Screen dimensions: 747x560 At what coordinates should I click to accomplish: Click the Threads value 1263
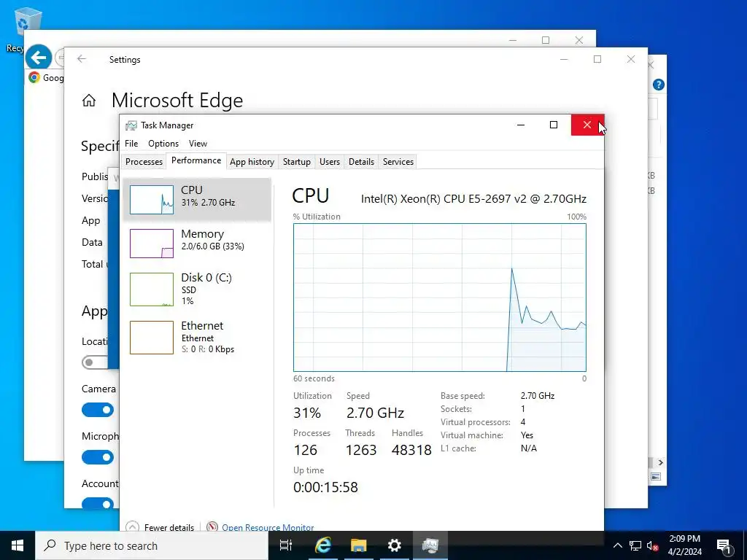coord(360,450)
